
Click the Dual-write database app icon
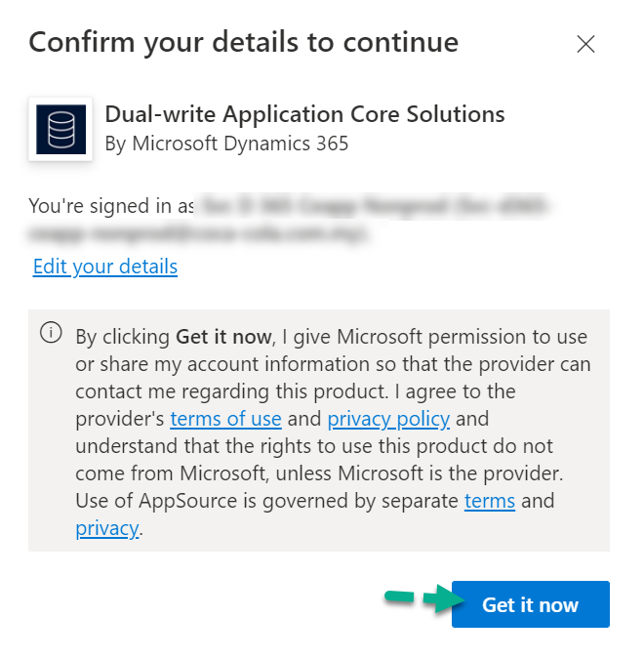pos(60,129)
